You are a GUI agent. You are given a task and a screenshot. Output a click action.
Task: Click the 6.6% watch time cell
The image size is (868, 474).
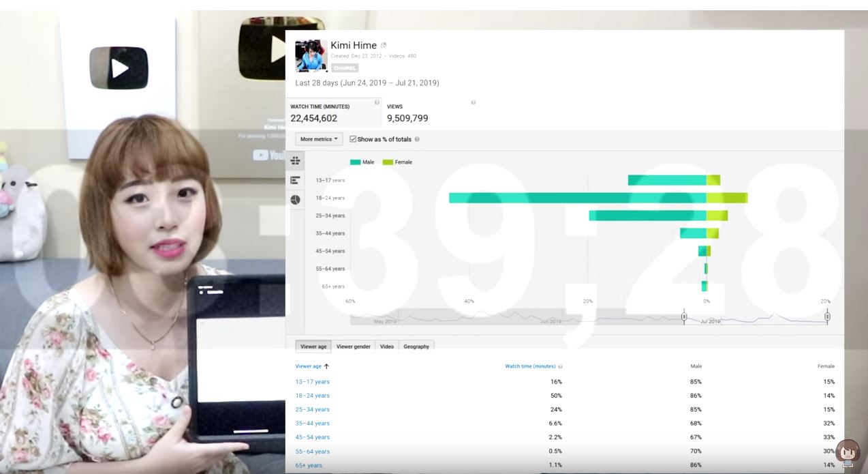(x=555, y=424)
